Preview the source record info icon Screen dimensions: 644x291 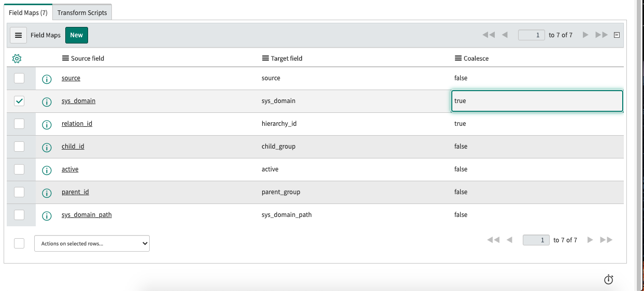click(x=47, y=79)
